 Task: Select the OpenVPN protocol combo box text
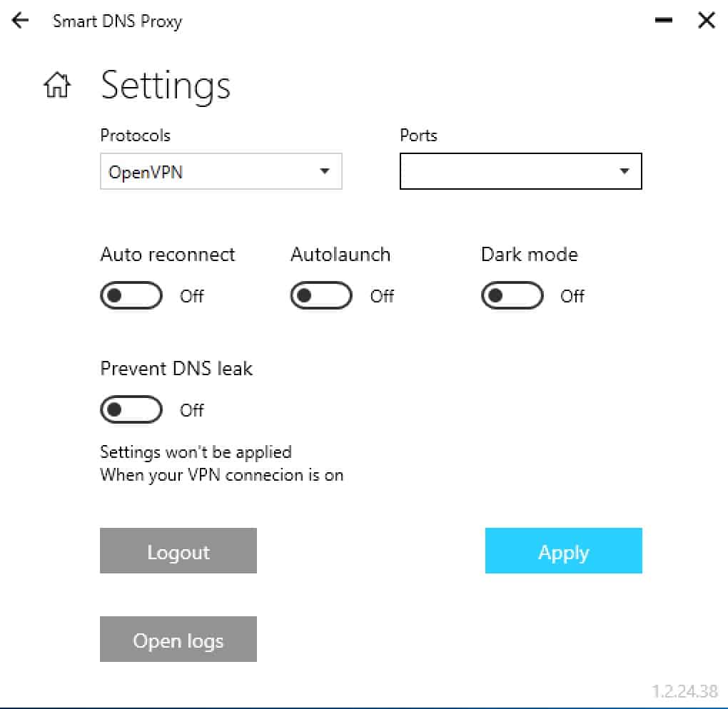(146, 172)
